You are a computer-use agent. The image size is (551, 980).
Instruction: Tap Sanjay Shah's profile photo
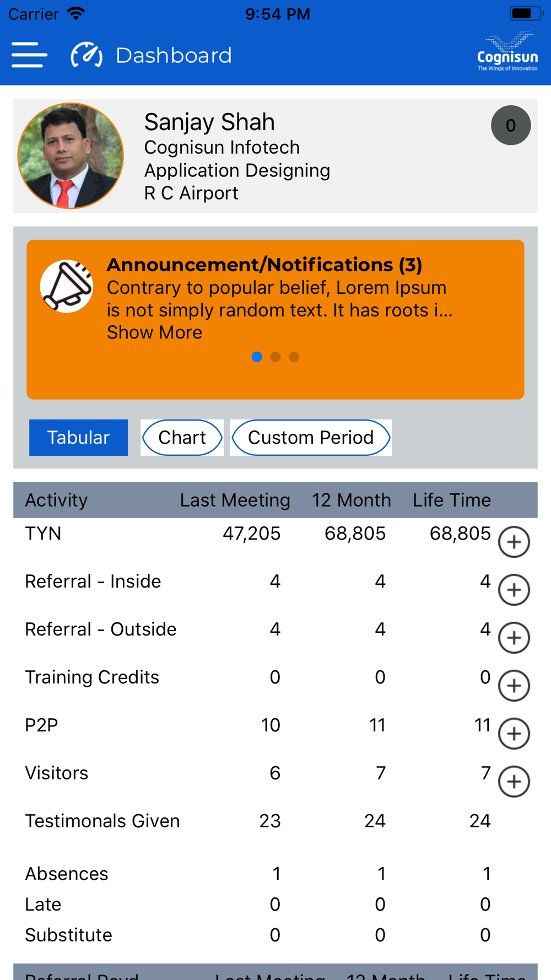[x=71, y=156]
